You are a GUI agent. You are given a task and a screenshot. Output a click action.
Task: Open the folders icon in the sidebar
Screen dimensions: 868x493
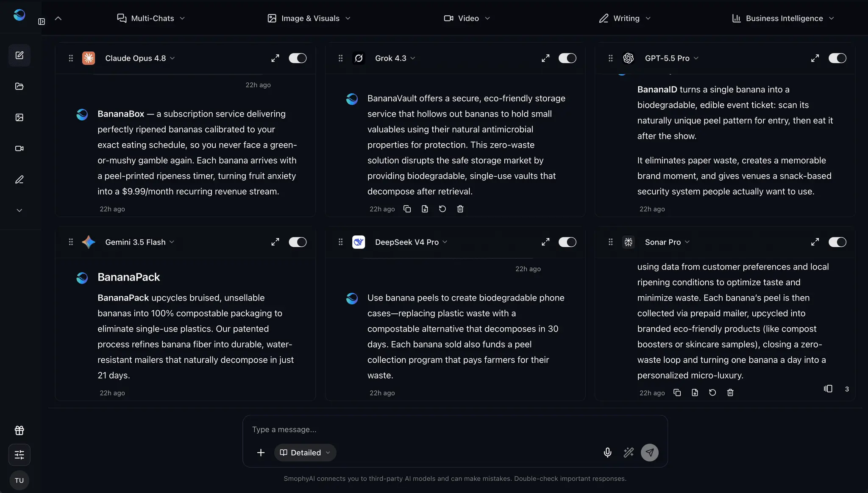pyautogui.click(x=19, y=86)
